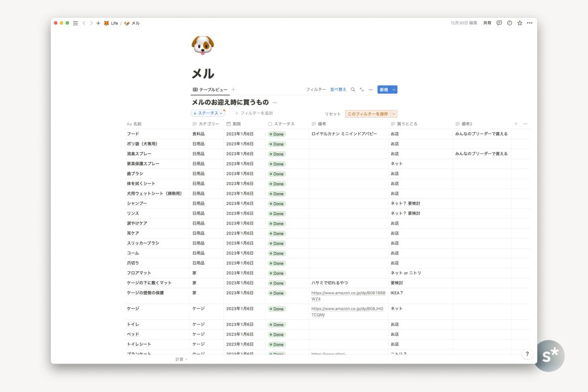Favorite this page with the star icon
Viewport: 588px width, 392px height.
[520, 23]
